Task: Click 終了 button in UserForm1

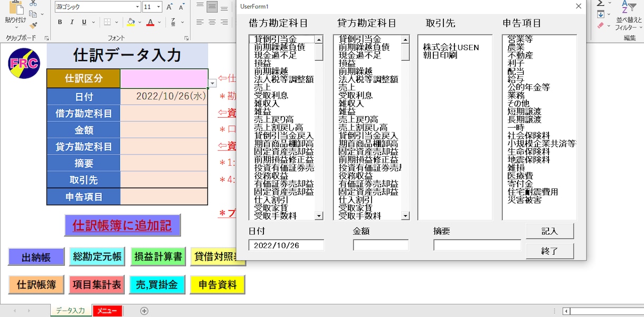Action: 550,251
